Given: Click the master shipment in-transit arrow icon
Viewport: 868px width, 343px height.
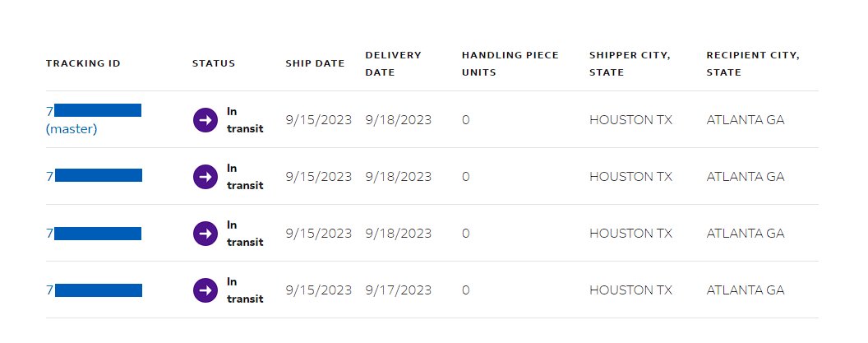Looking at the screenshot, I should [x=205, y=120].
